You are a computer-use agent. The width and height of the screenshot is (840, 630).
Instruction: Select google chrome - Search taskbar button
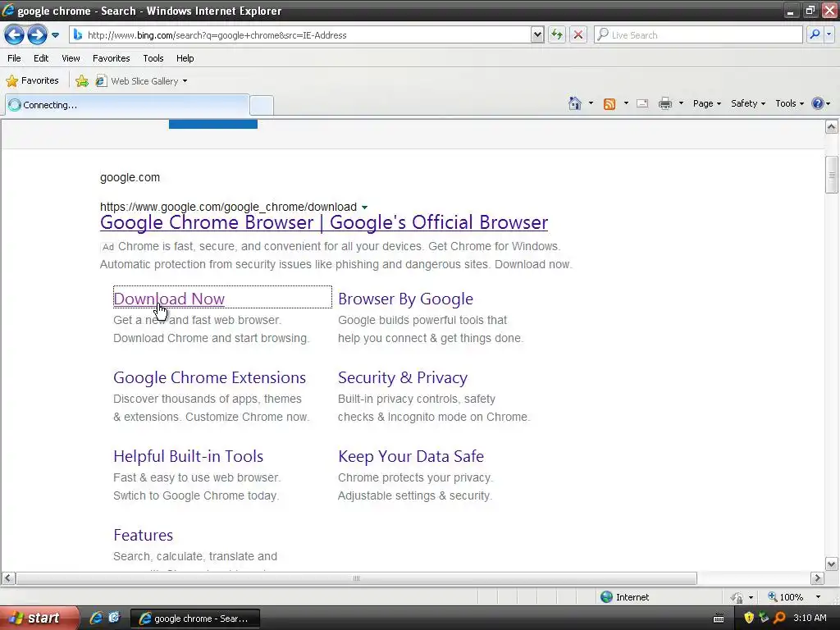(x=195, y=619)
